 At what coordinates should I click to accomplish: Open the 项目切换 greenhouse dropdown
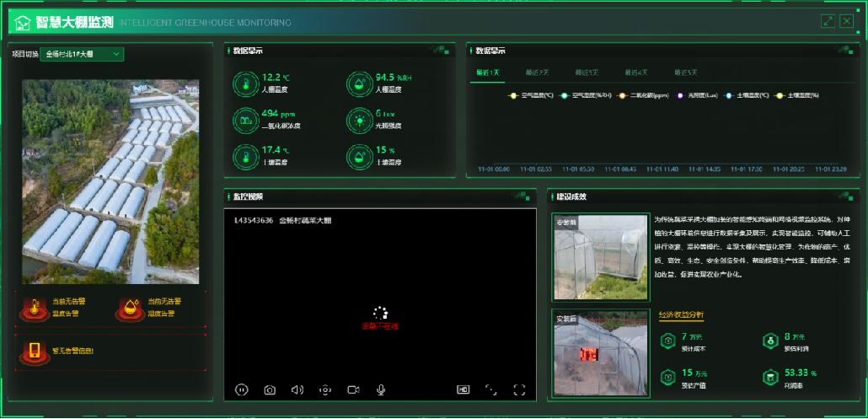point(83,54)
